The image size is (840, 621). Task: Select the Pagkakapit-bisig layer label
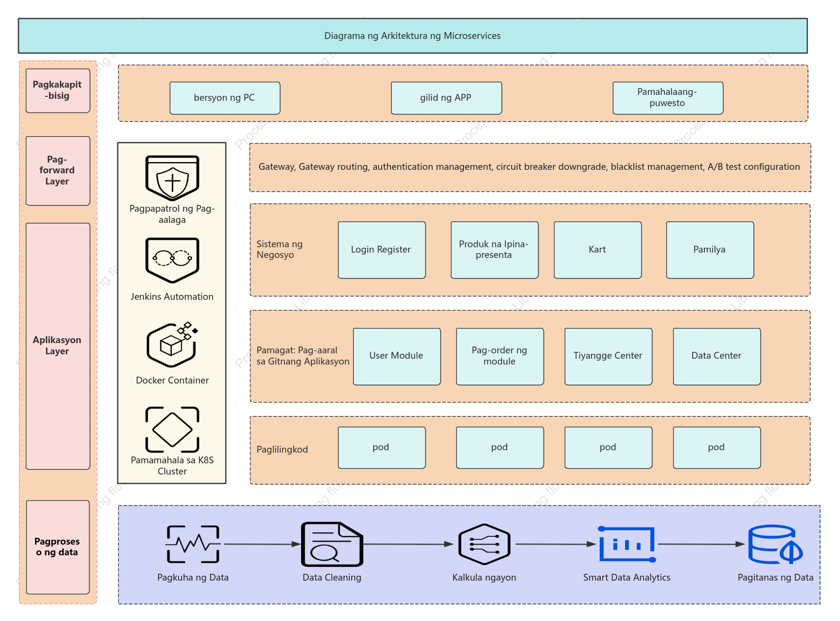[x=57, y=91]
